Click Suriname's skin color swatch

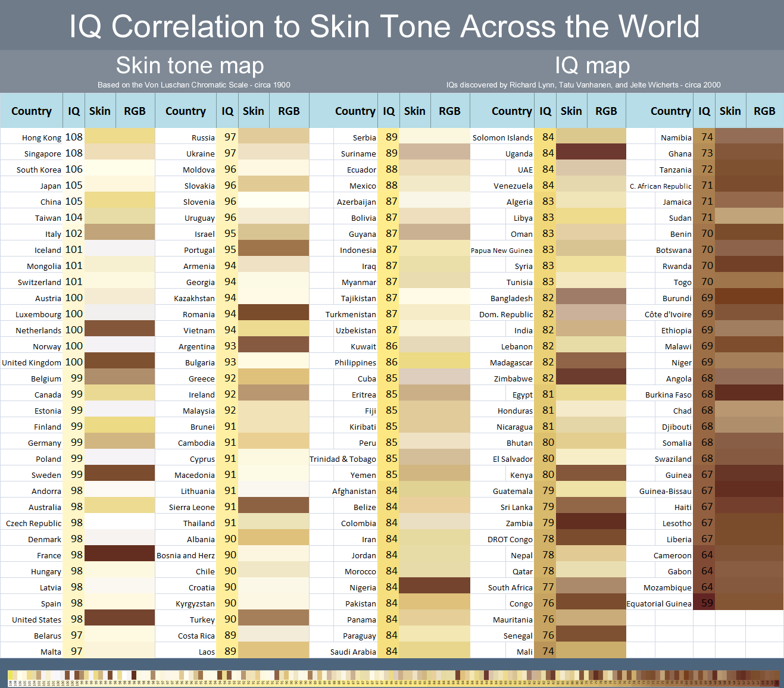[x=435, y=153]
